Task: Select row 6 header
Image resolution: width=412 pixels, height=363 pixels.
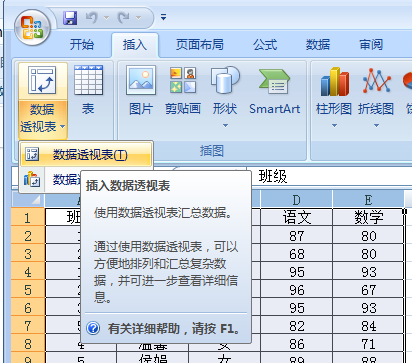Action: click(28, 308)
